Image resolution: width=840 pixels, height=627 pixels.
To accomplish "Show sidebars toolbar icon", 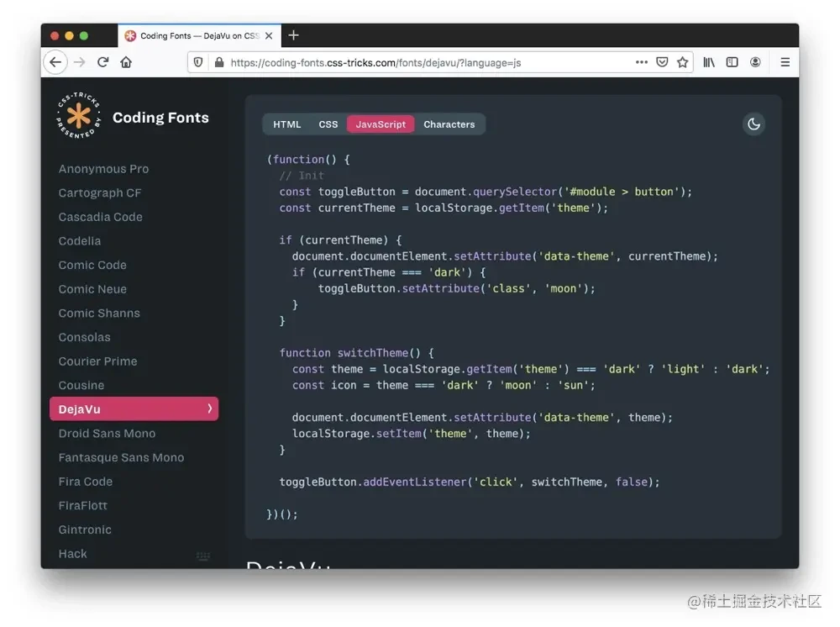I will 732,62.
